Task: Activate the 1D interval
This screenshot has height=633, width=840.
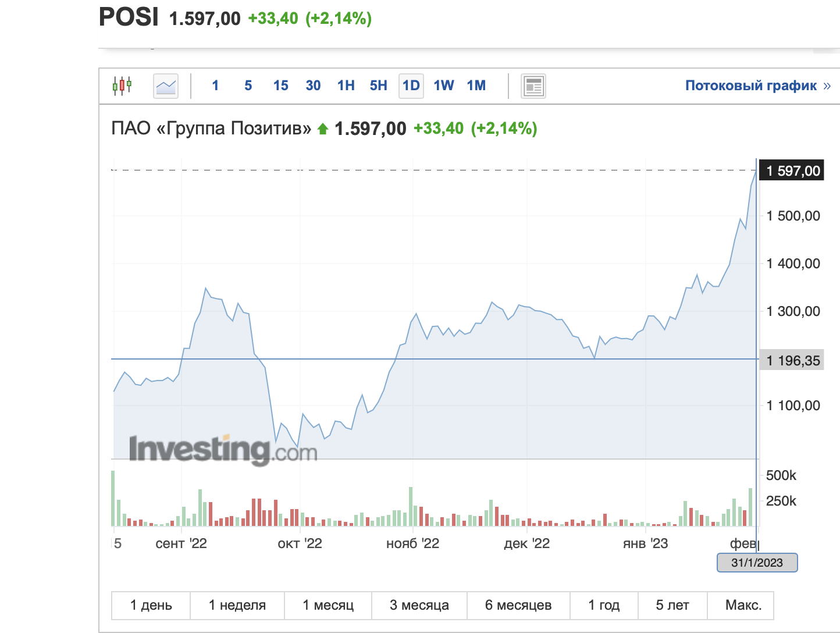Action: coord(411,86)
